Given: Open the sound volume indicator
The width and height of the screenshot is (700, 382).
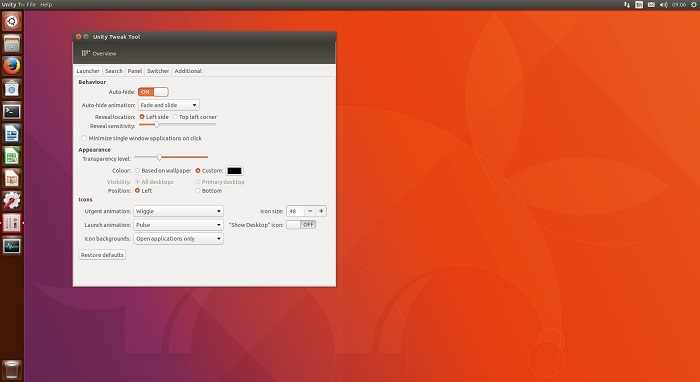Looking at the screenshot, I should click(x=664, y=4).
